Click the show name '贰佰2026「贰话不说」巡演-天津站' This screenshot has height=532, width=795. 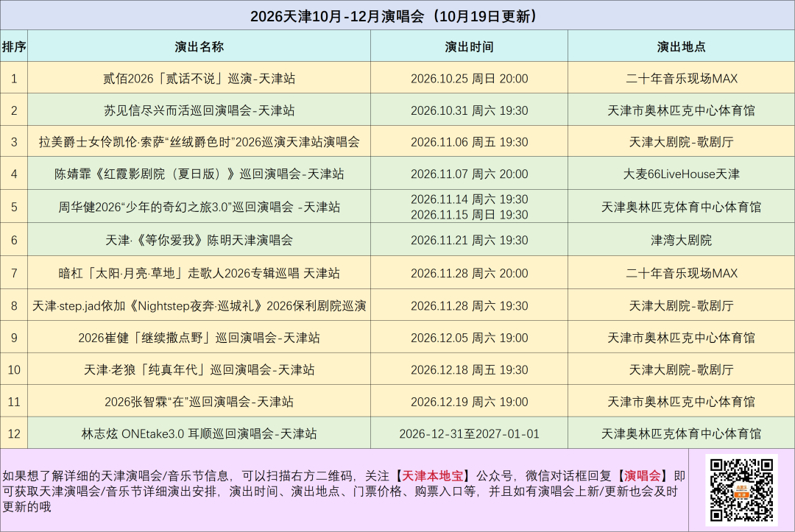[x=199, y=79]
